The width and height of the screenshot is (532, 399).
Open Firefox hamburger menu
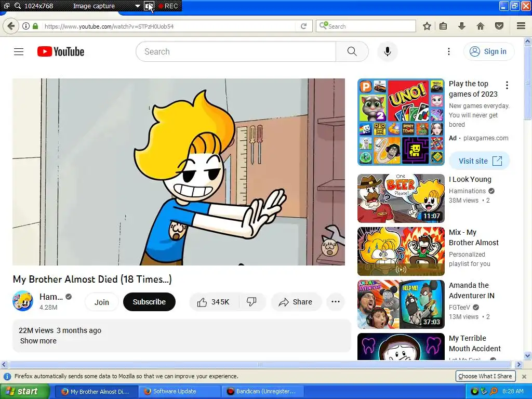tap(521, 26)
